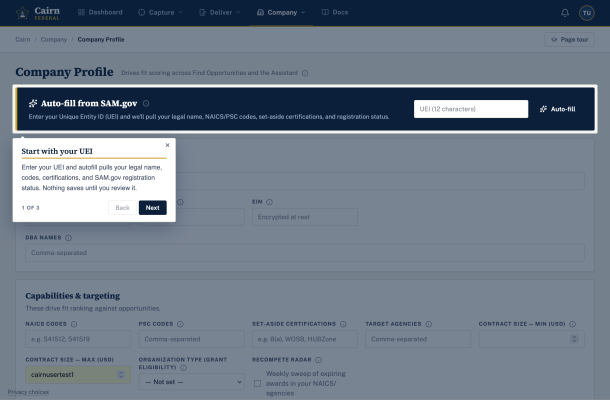Open the Capture menu

tap(160, 12)
